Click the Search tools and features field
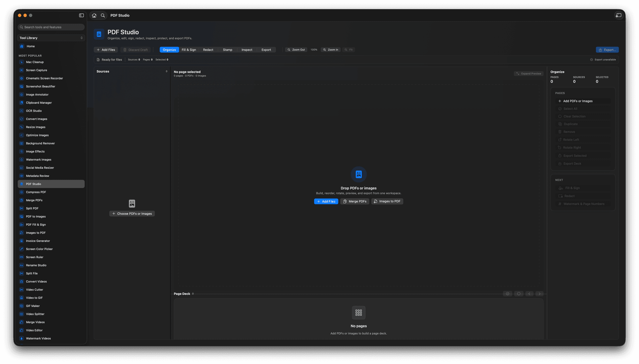 click(x=51, y=27)
